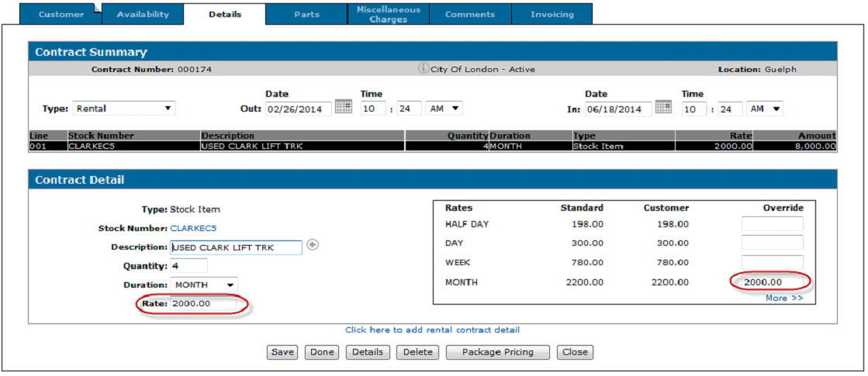The image size is (868, 376).
Task: Click the Delete button
Action: (417, 352)
